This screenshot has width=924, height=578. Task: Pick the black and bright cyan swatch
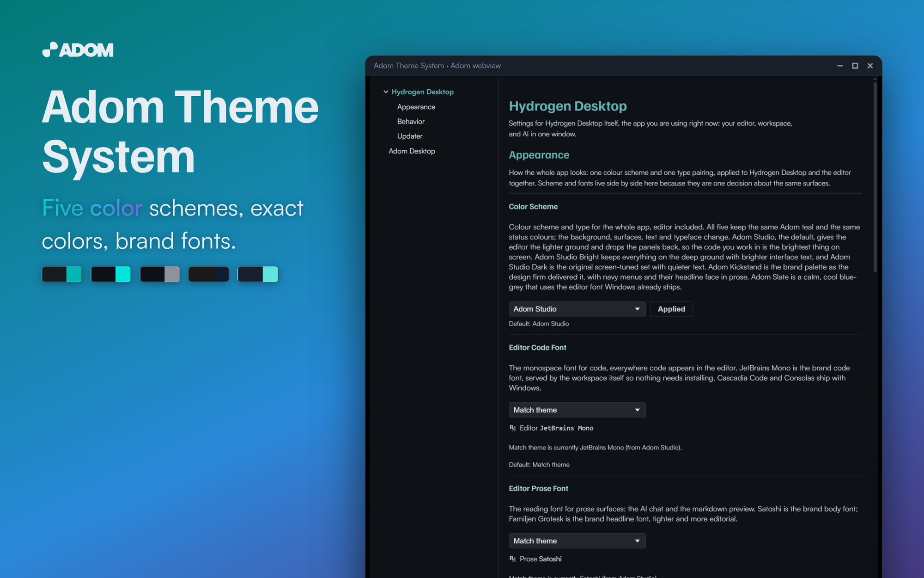(110, 274)
